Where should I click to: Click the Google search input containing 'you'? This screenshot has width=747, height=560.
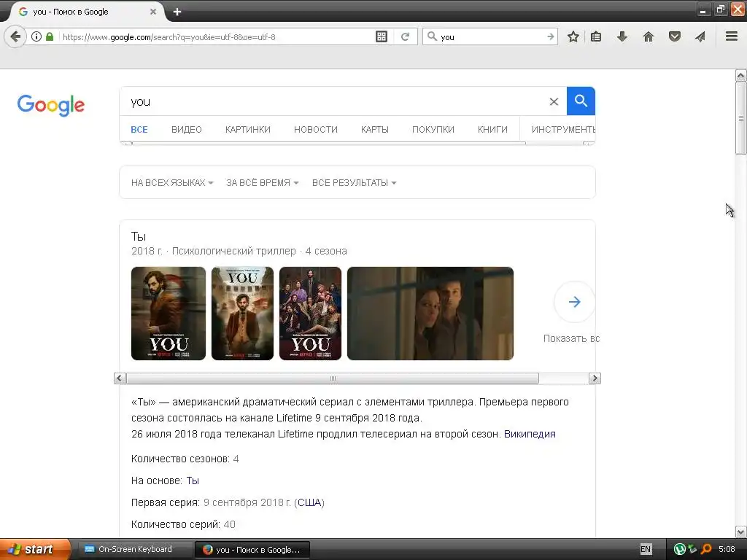point(333,101)
